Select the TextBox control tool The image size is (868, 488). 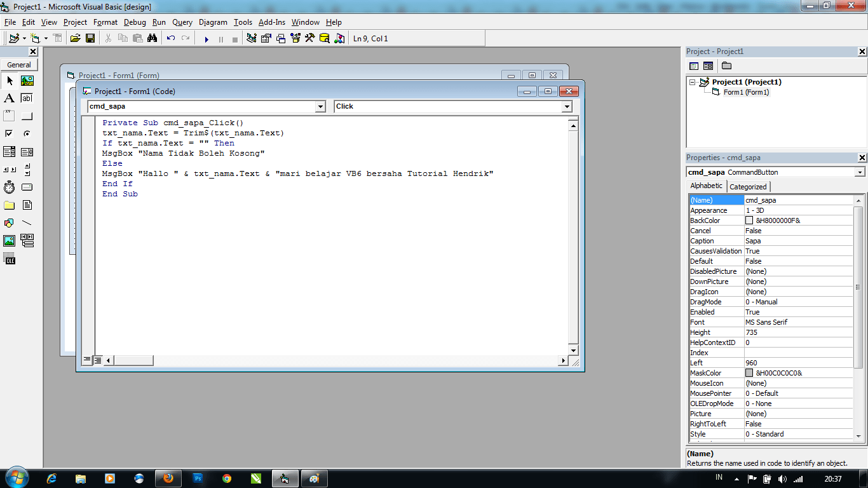[x=27, y=98]
